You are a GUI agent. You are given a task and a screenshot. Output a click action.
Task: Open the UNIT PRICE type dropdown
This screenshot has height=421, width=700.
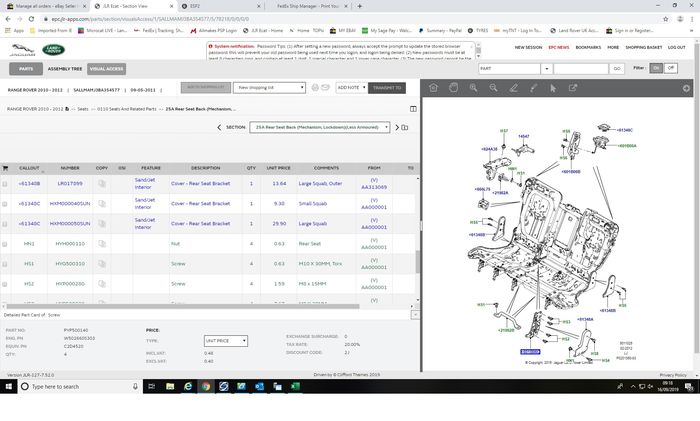[x=225, y=341]
